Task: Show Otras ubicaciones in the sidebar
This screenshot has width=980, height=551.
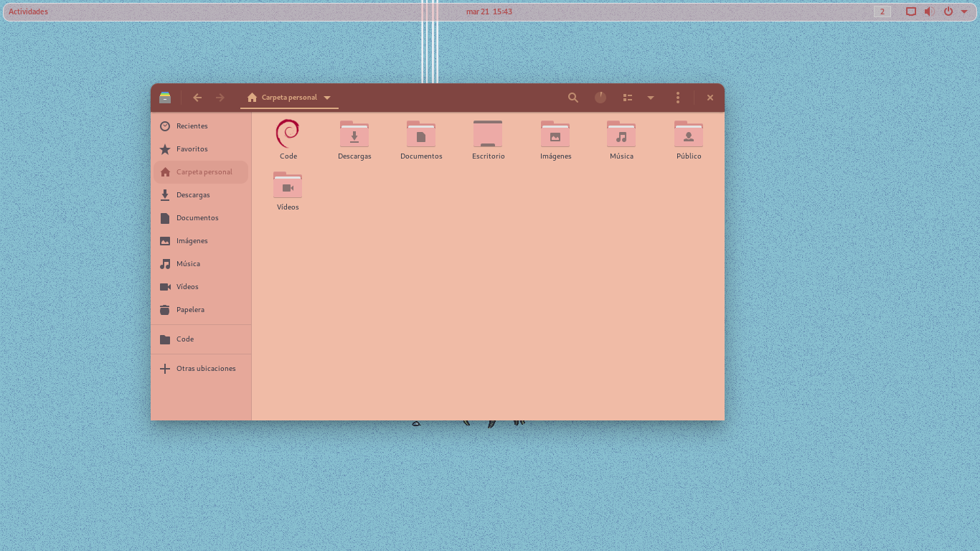Action: click(x=201, y=369)
